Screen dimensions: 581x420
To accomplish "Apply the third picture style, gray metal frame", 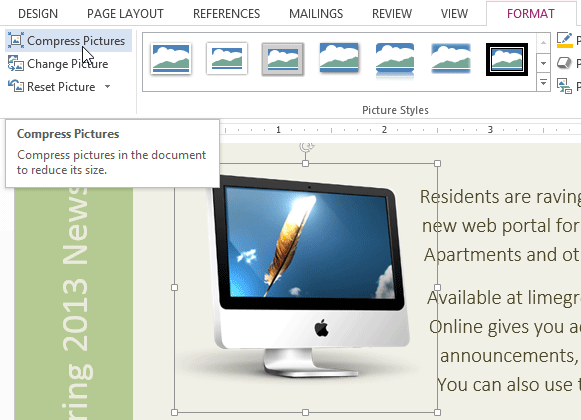I will 283,59.
